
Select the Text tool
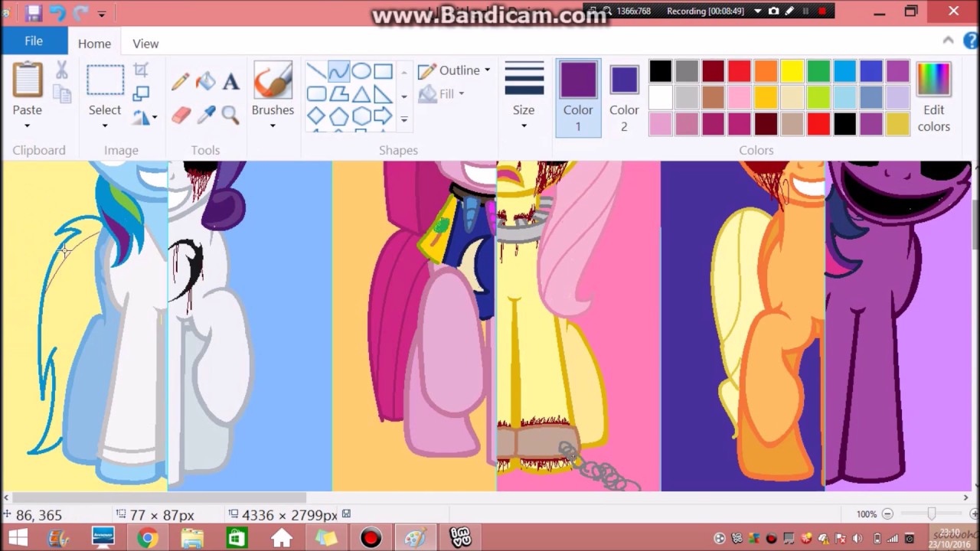click(x=230, y=82)
